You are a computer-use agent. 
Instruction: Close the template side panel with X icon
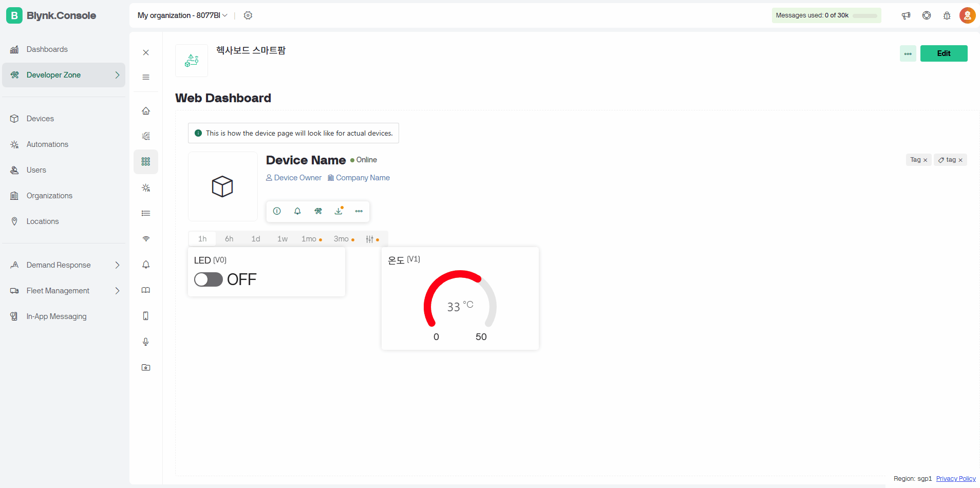tap(146, 52)
